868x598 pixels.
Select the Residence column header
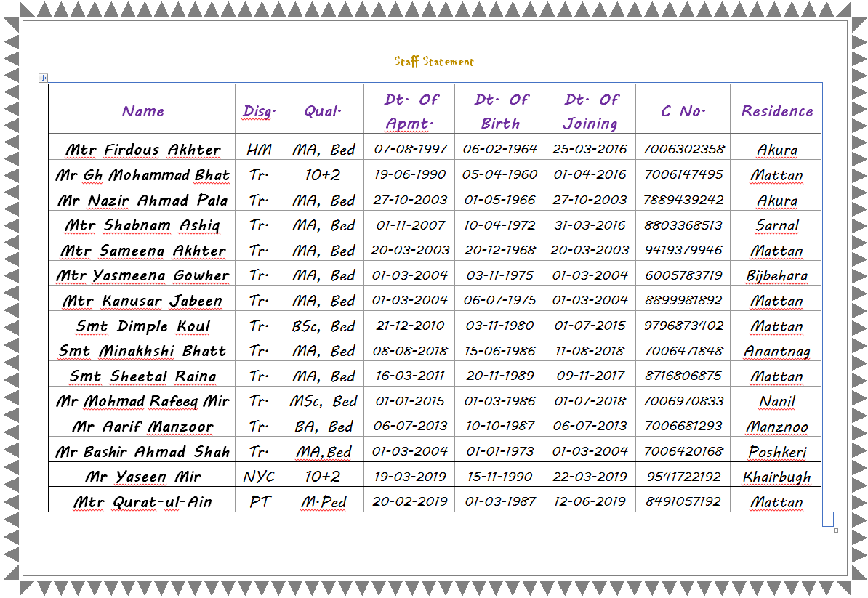(776, 111)
